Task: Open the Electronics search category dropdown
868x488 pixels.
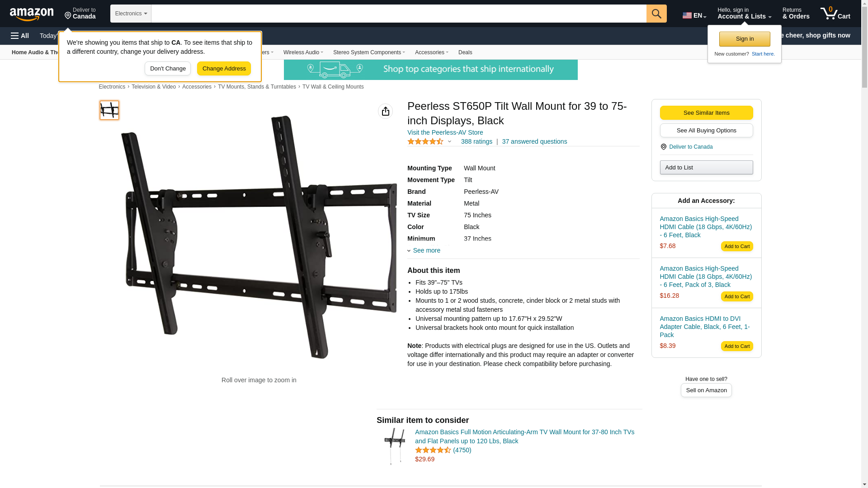Action: point(131,14)
